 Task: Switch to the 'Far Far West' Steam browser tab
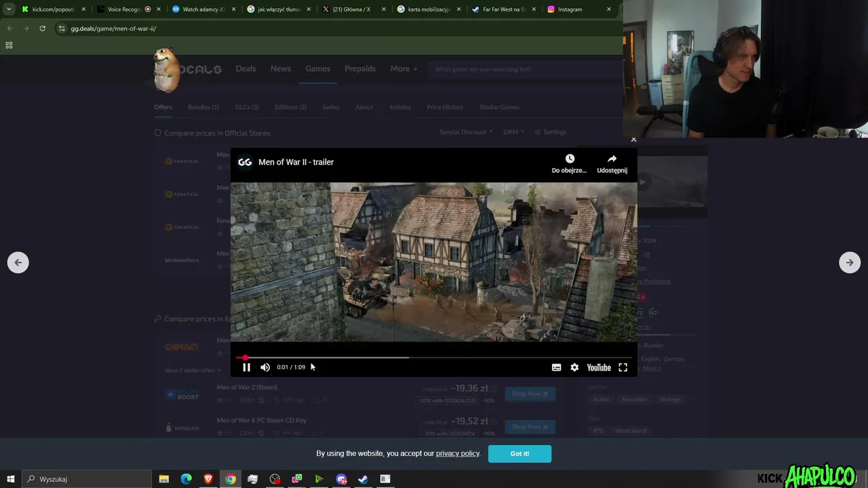click(503, 9)
